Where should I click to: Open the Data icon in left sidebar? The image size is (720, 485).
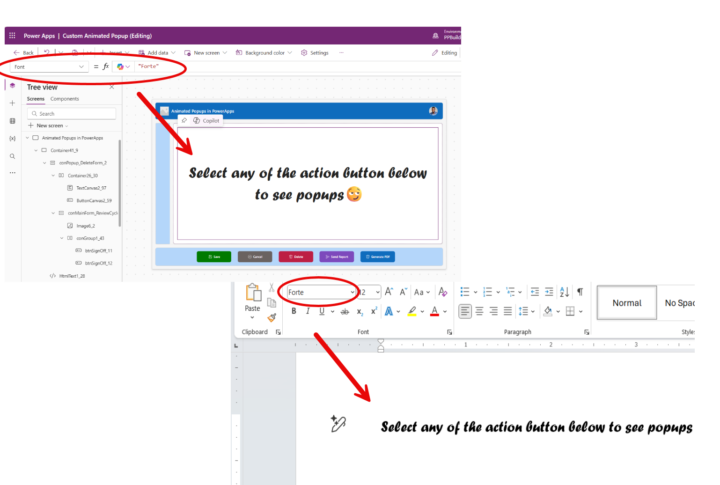[12, 121]
